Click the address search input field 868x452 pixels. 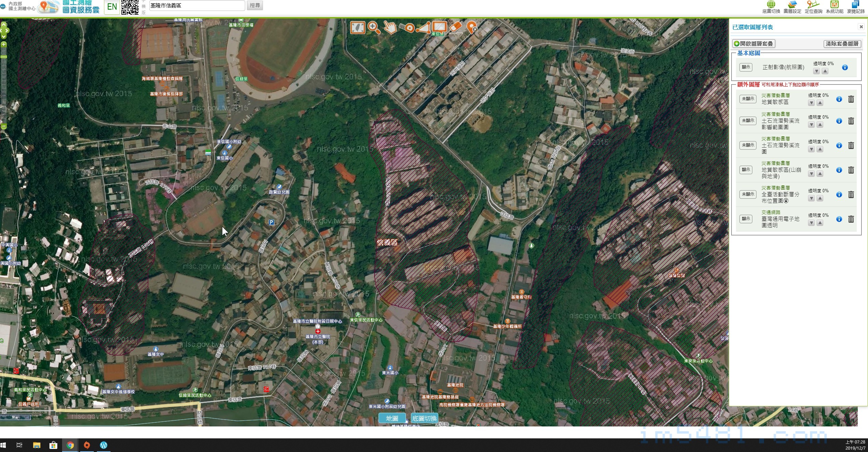coord(197,5)
